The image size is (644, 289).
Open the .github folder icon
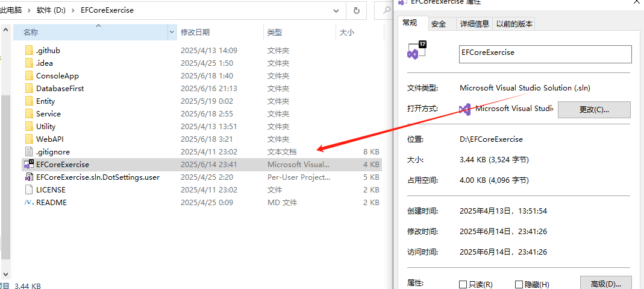tap(29, 51)
